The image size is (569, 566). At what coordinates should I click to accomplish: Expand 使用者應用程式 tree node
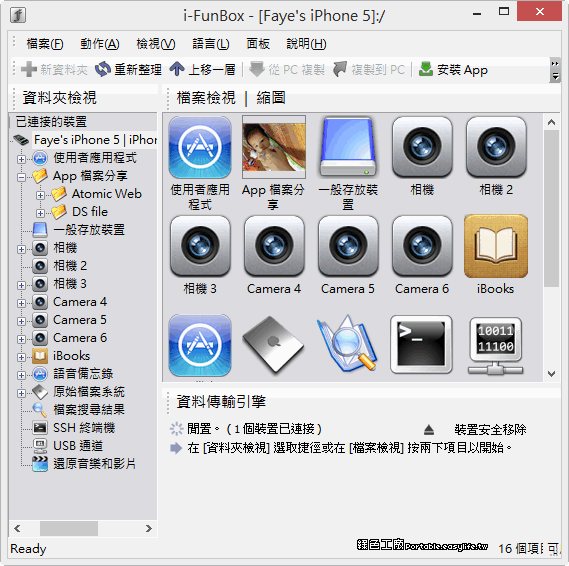[21, 159]
